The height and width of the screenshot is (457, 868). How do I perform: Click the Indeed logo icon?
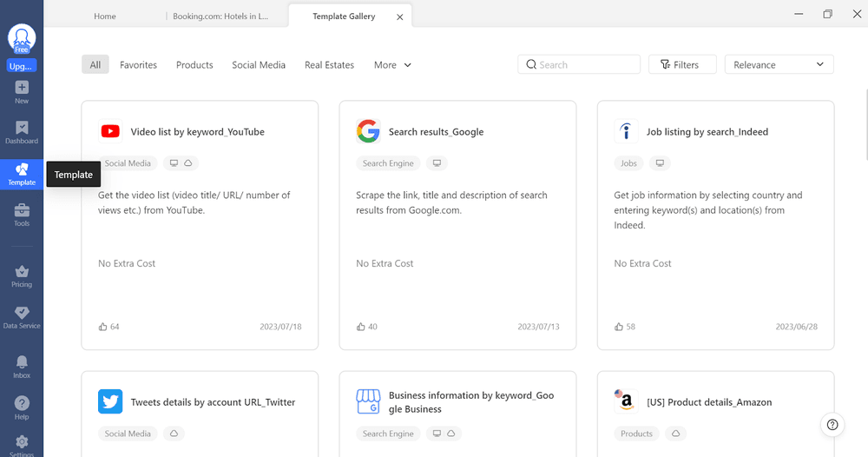coord(626,131)
